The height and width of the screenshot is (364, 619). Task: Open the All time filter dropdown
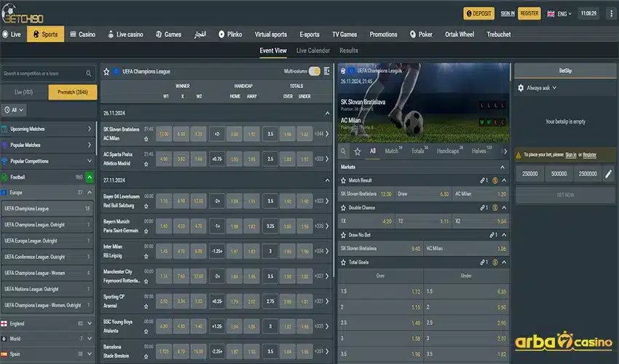point(14,110)
